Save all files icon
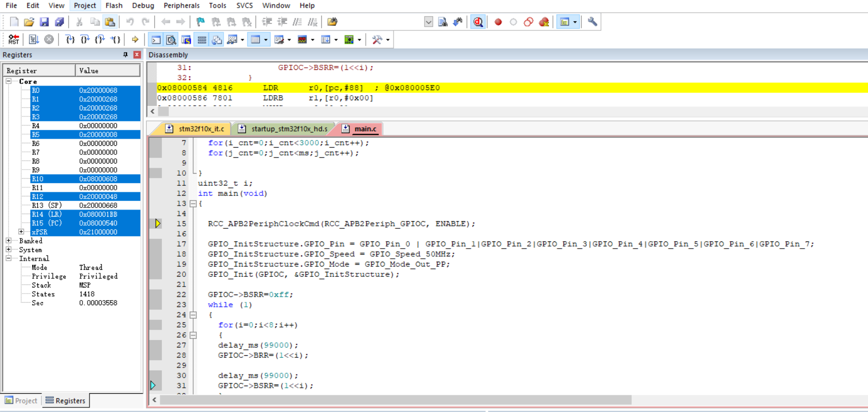The width and height of the screenshot is (868, 412). 59,22
